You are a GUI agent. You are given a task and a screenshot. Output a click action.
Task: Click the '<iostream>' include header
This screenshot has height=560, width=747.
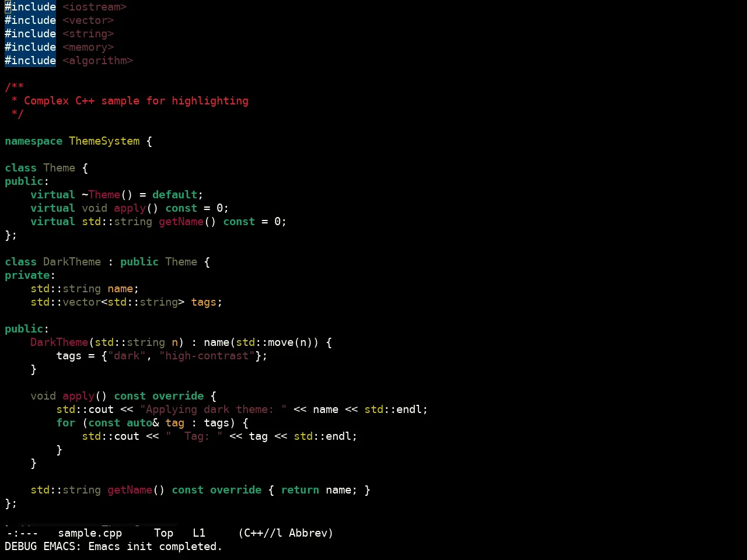coord(95,7)
